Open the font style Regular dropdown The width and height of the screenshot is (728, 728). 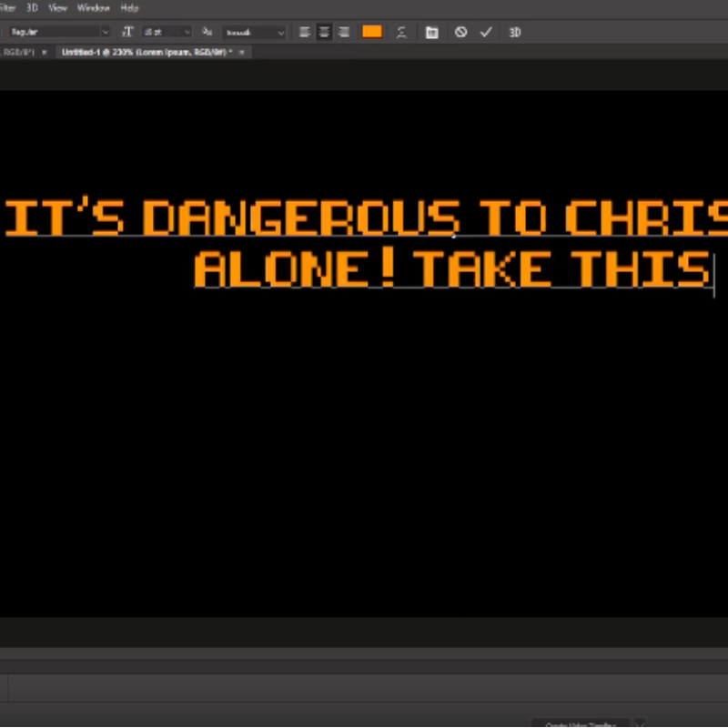click(x=106, y=32)
